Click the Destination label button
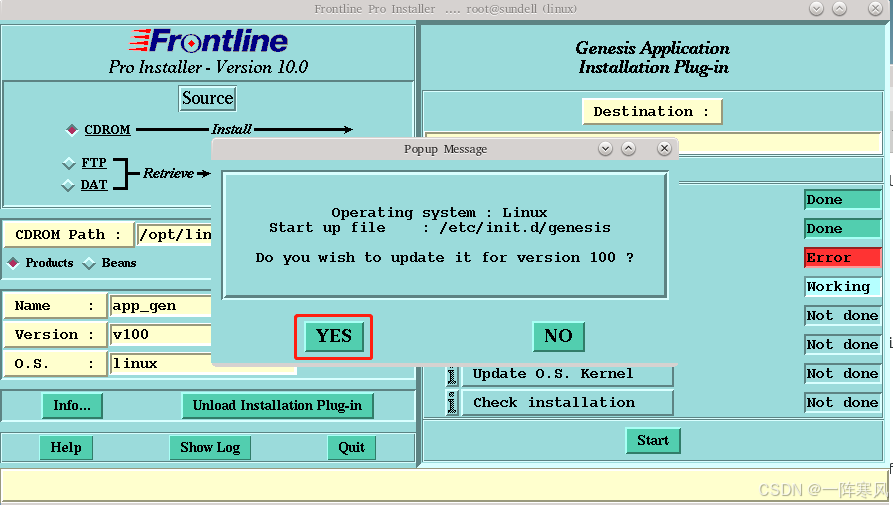This screenshot has width=893, height=505. [x=652, y=112]
